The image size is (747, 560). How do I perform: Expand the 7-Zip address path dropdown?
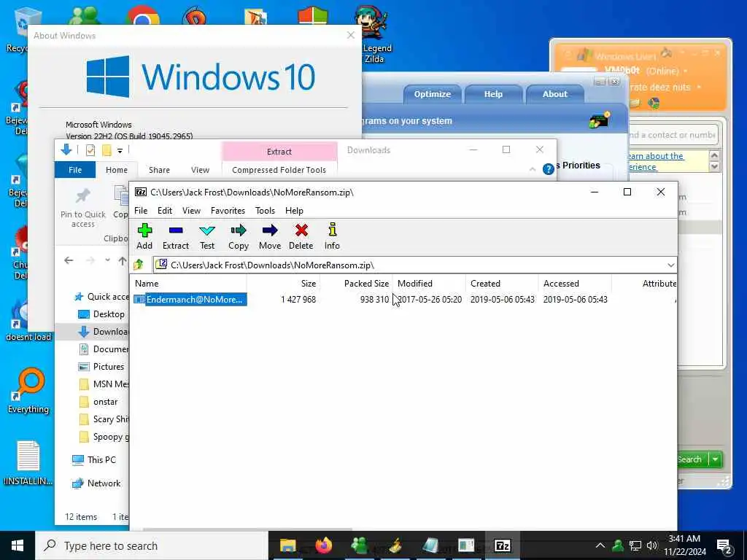(671, 265)
